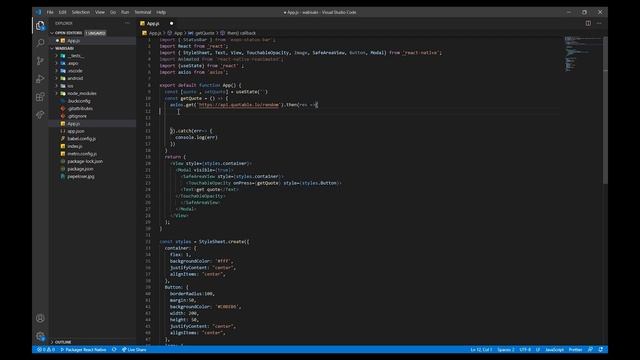Click the editor minimap code overview

pyautogui.click(x=583, y=54)
